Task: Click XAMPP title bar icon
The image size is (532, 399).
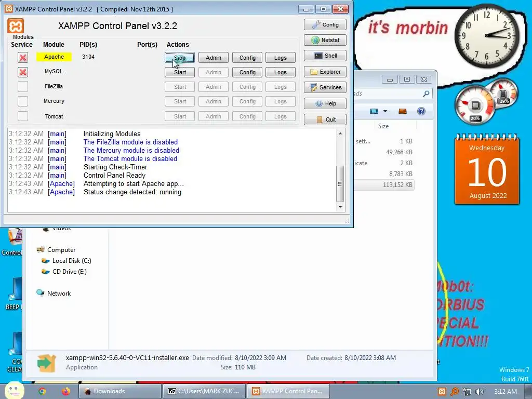Action: coord(9,9)
